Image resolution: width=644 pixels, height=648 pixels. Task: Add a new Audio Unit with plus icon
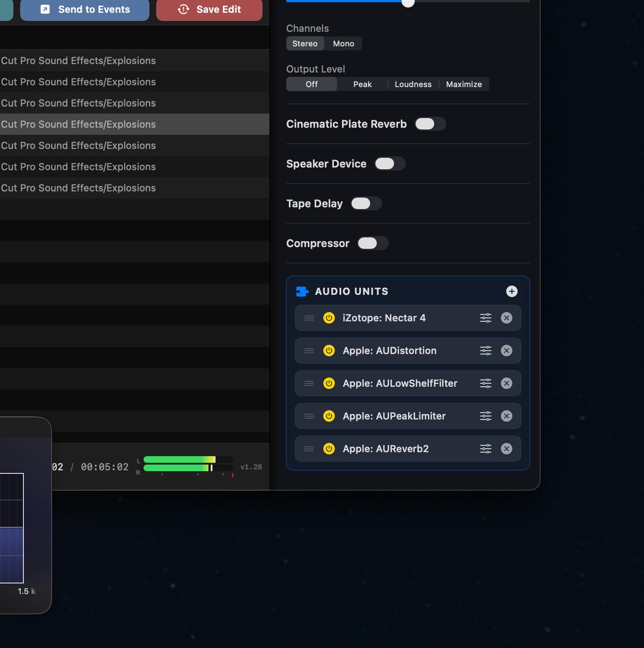click(511, 291)
